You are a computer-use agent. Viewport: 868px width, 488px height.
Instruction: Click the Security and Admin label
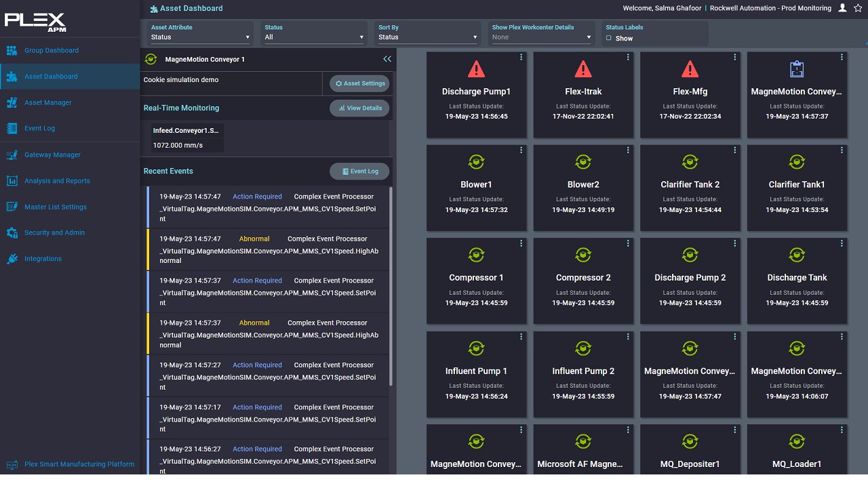[x=54, y=232]
